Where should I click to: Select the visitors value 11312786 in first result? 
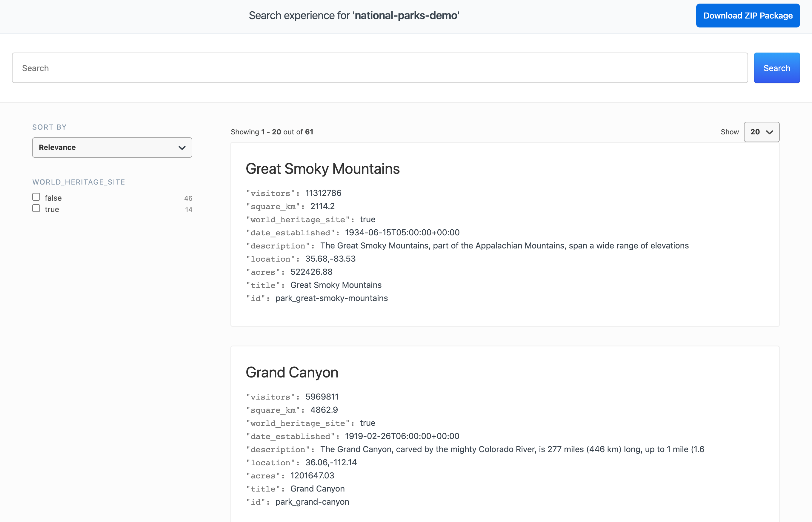click(x=323, y=193)
